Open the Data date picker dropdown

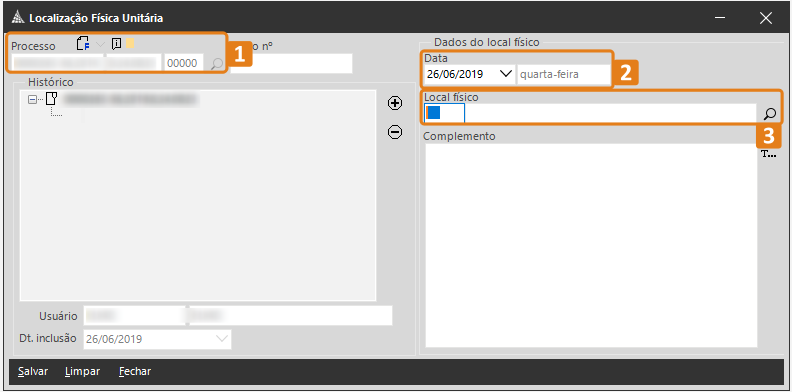[x=506, y=74]
